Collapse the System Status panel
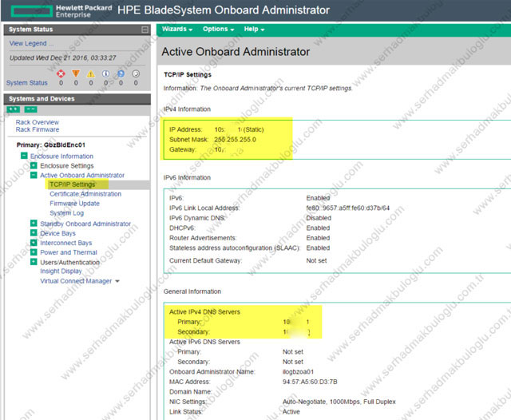 click(145, 30)
